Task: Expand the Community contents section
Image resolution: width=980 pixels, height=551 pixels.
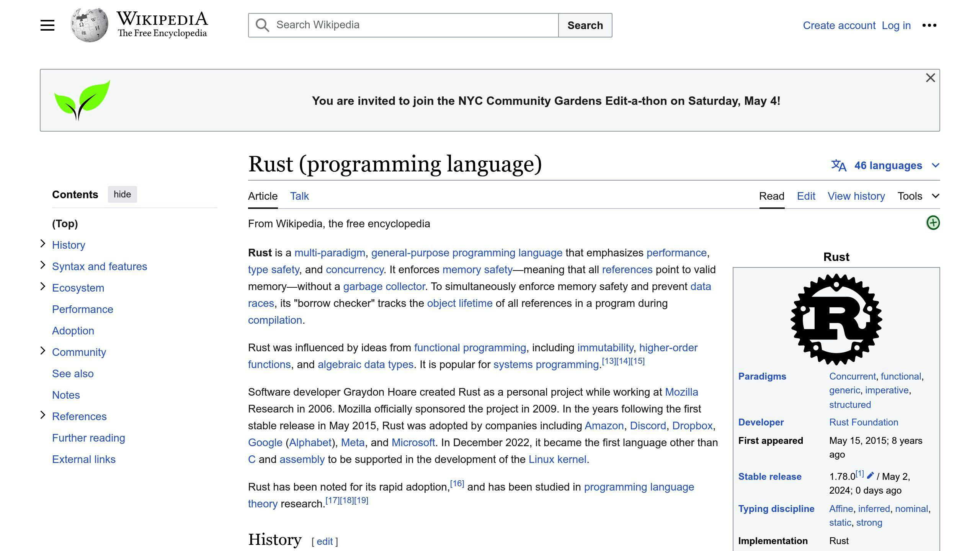Action: [x=43, y=351]
